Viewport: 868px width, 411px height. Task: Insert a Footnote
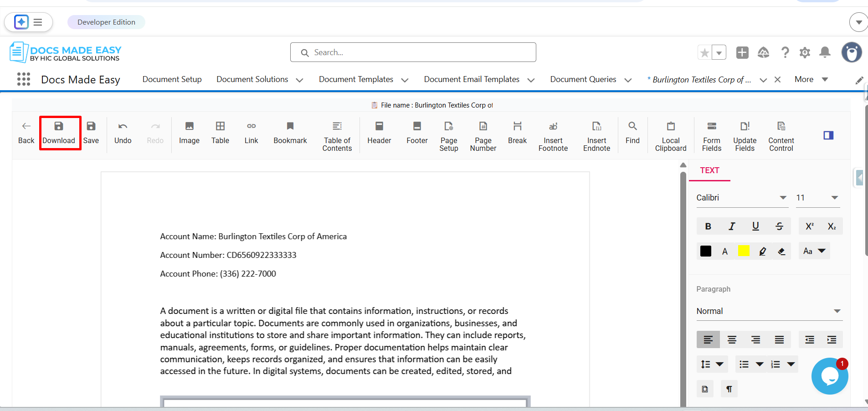(553, 136)
